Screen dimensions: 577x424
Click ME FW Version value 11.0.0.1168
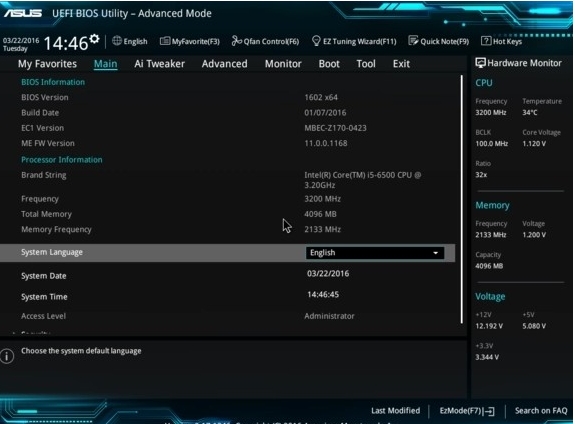point(326,143)
